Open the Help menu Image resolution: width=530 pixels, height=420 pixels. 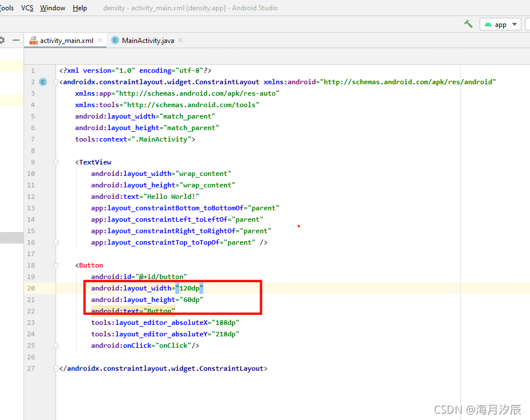click(80, 8)
